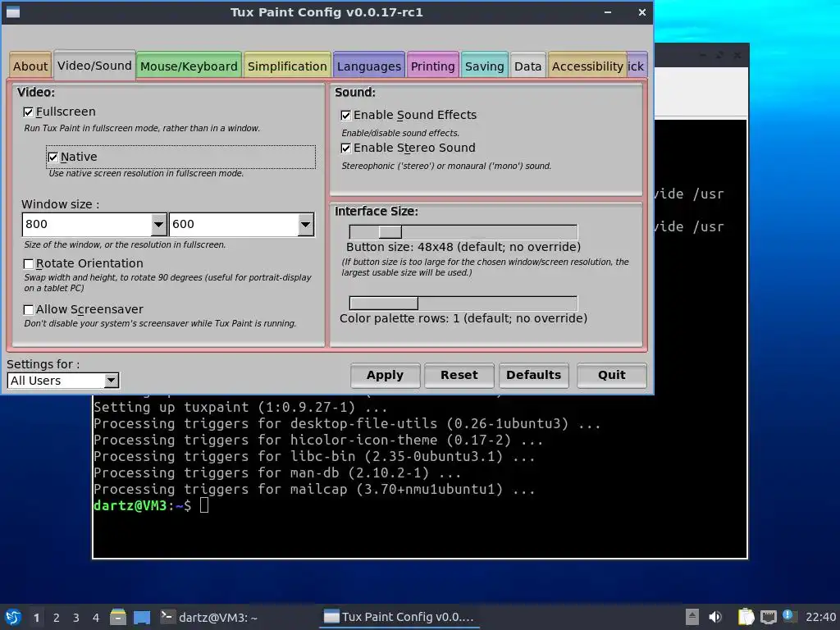The image size is (840, 630).
Task: Click the Reset button
Action: pyautogui.click(x=459, y=375)
